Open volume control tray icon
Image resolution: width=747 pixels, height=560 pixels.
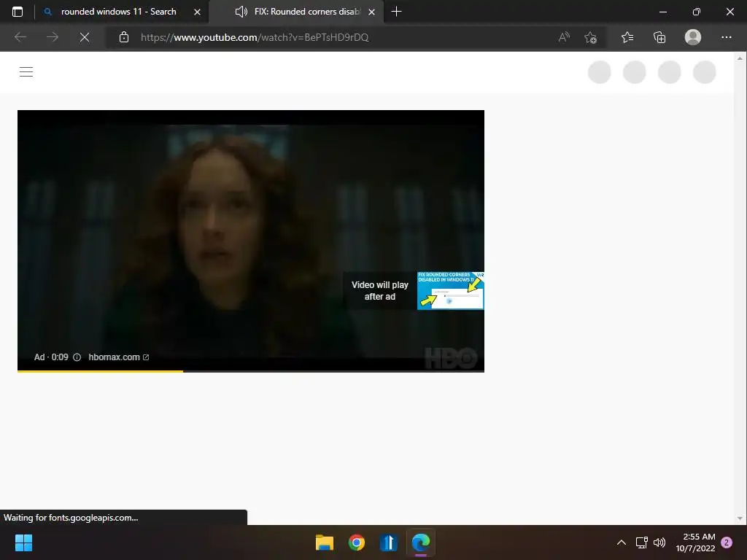659,542
